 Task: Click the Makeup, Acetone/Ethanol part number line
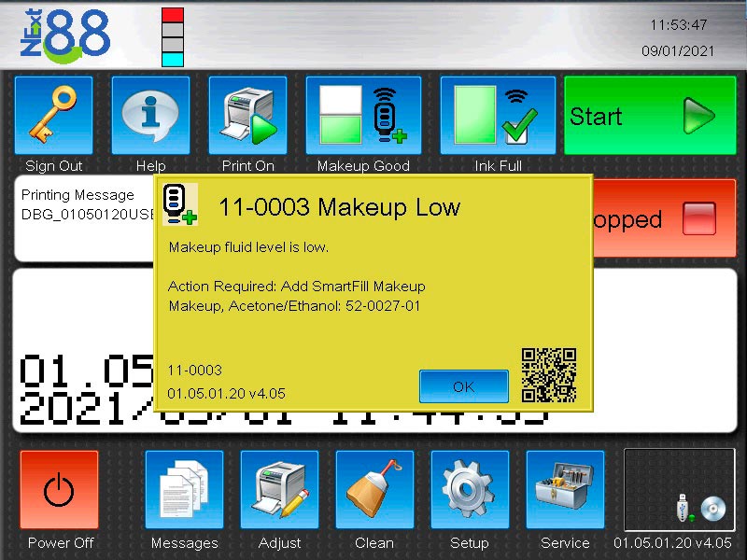(x=294, y=306)
